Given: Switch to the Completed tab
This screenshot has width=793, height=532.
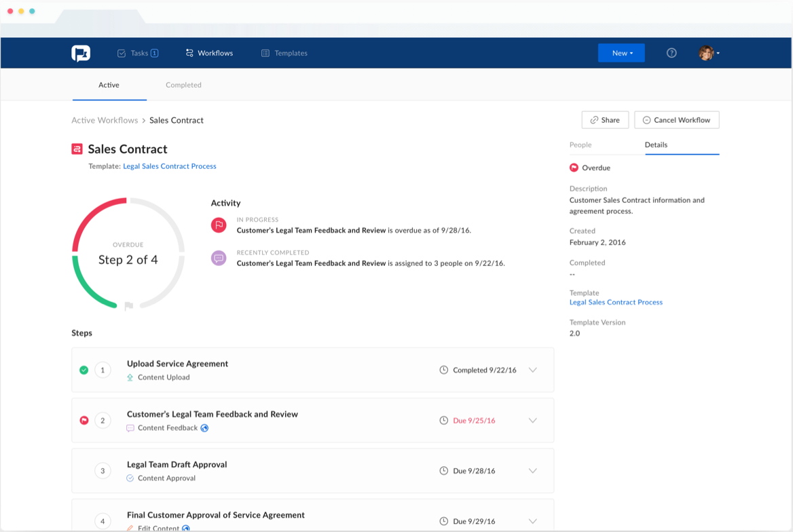Looking at the screenshot, I should pos(183,85).
